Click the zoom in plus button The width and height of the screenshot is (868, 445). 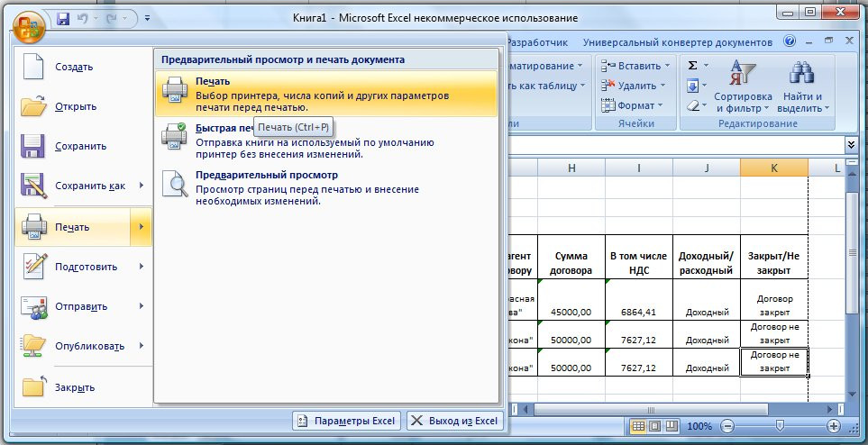click(833, 426)
